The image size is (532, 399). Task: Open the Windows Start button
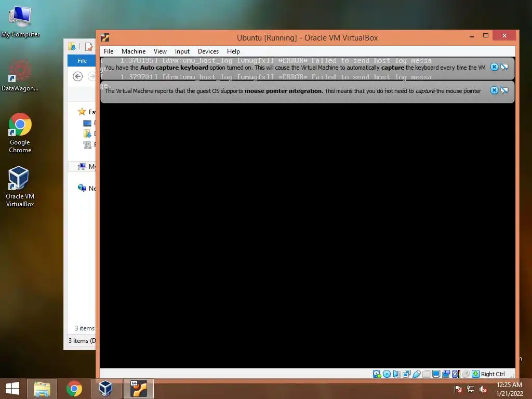(12, 389)
